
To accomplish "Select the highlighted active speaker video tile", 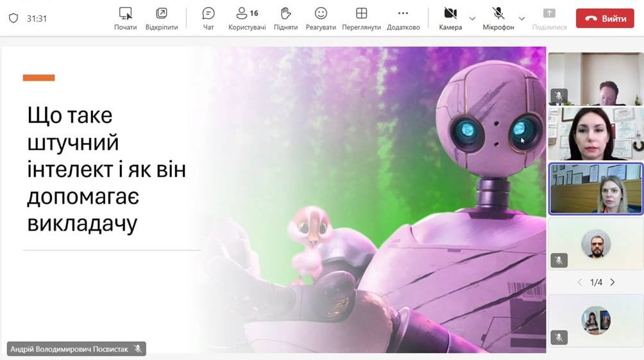I will 596,188.
